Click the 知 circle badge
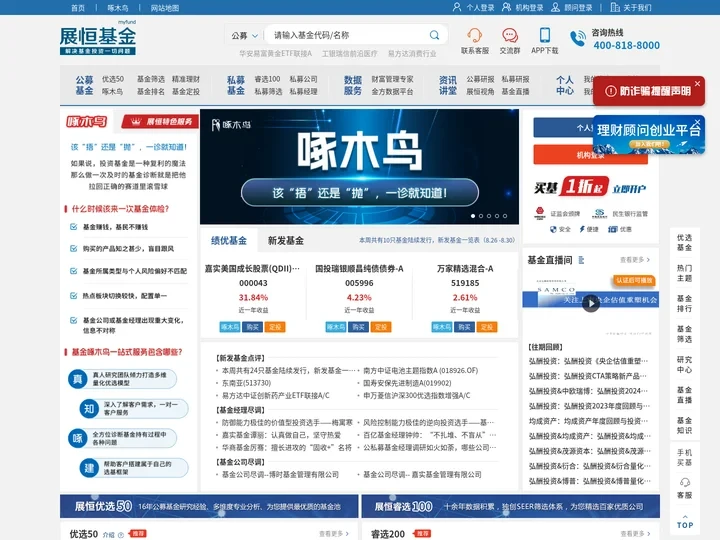Screen dimensions: 720x540 click(x=89, y=409)
